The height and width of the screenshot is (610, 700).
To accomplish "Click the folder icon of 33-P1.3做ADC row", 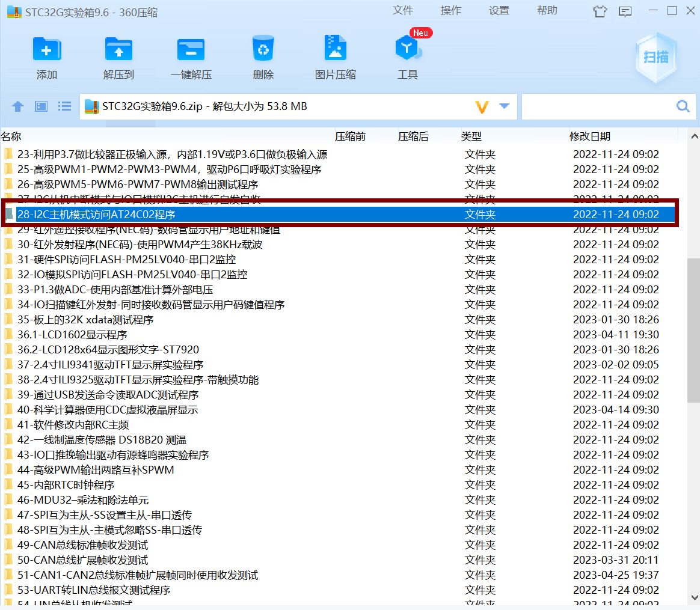I will (x=8, y=289).
